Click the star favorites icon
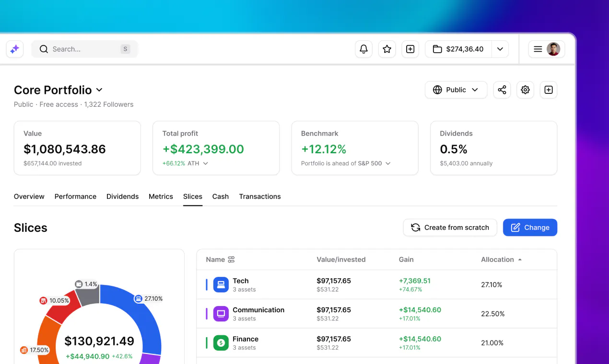Image resolution: width=609 pixels, height=364 pixels. coord(387,49)
